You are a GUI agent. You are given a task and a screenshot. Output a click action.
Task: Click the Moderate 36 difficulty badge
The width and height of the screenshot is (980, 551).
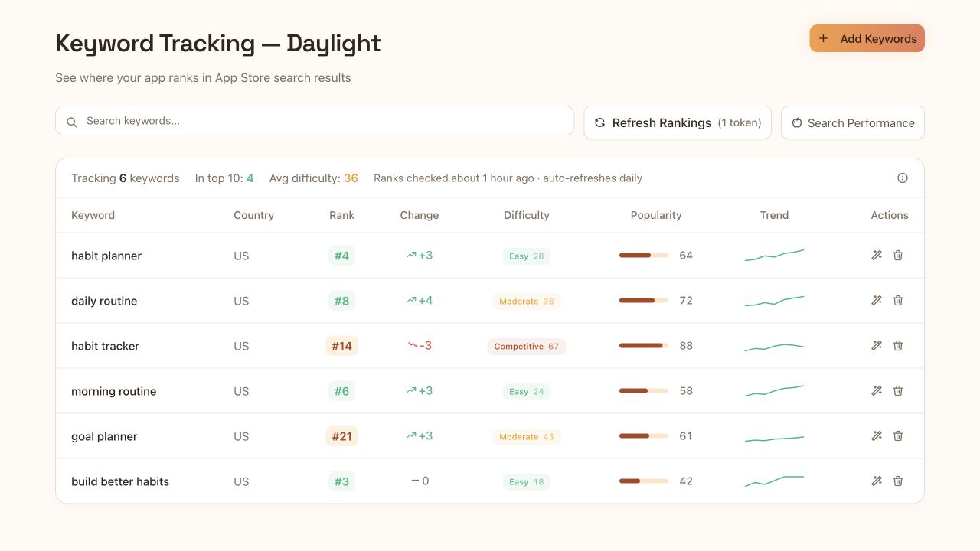[527, 302]
